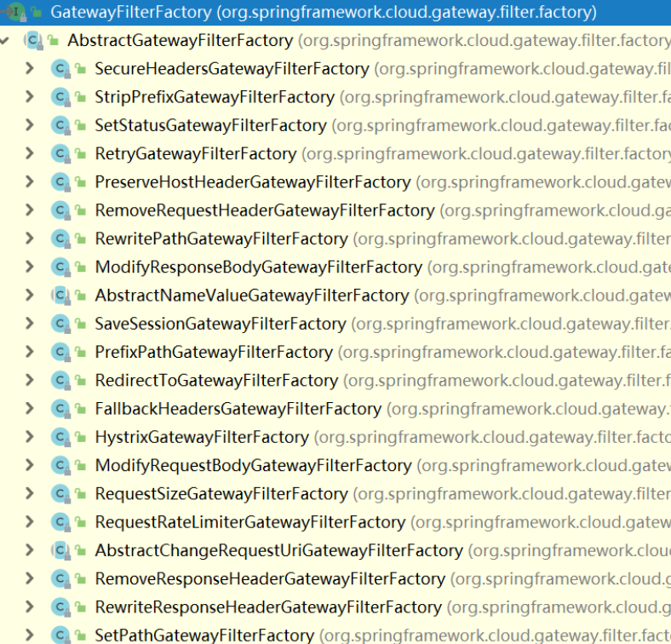This screenshot has height=644, width=671.
Task: Click class icon beside RetryGatewayFilterFactory
Action: tap(60, 153)
